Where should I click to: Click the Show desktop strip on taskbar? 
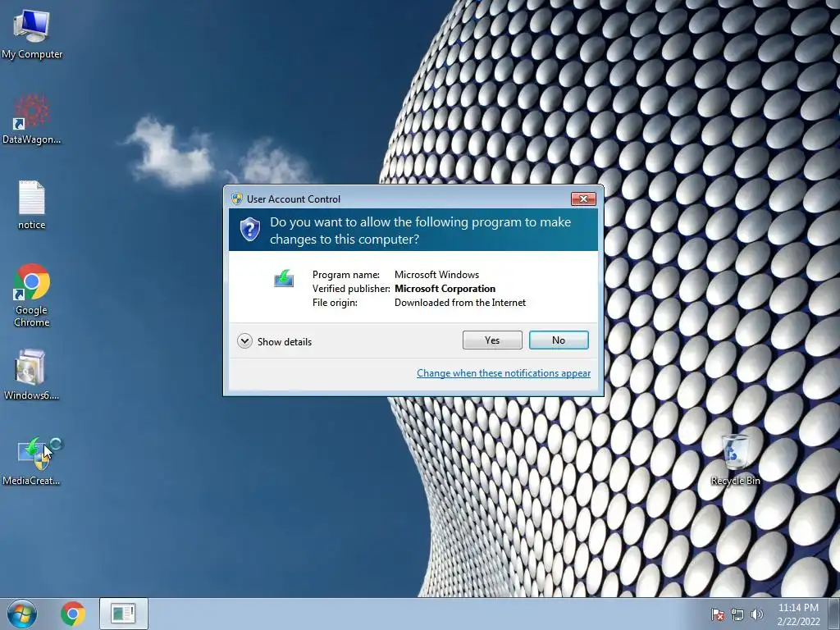tap(834, 614)
